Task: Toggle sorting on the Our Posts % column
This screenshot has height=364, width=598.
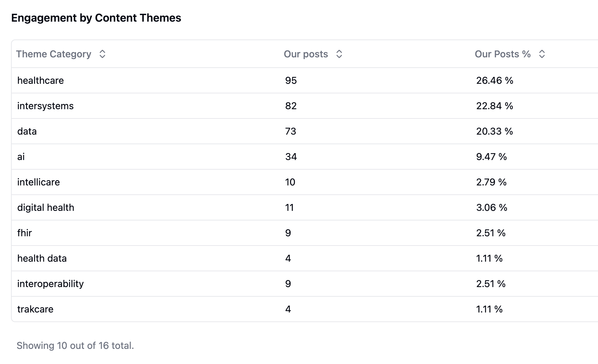Action: pyautogui.click(x=542, y=54)
